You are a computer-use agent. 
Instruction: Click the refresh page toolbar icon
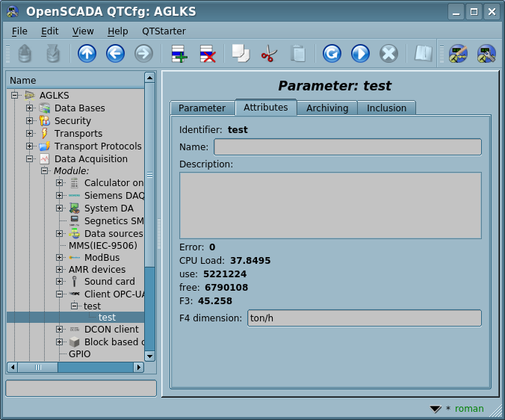332,53
